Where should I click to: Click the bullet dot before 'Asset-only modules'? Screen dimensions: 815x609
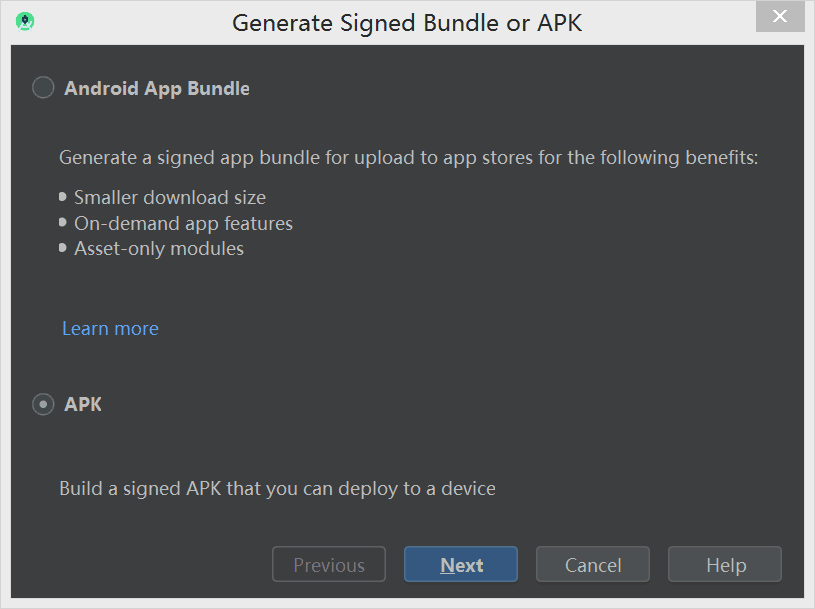tap(64, 247)
